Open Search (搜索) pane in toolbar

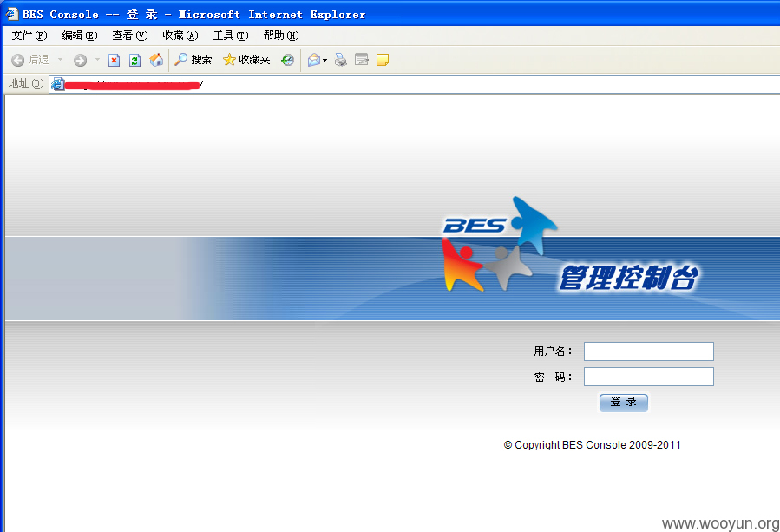click(193, 60)
